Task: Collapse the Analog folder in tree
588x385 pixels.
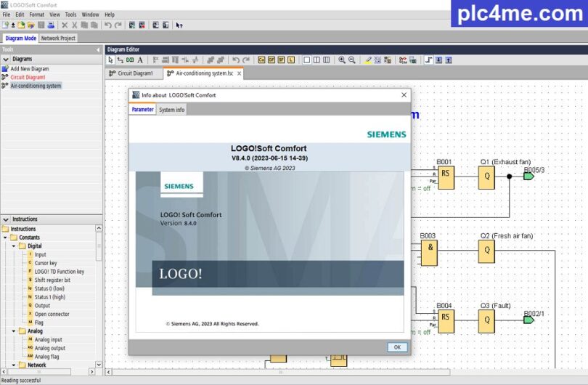Action: [x=13, y=331]
